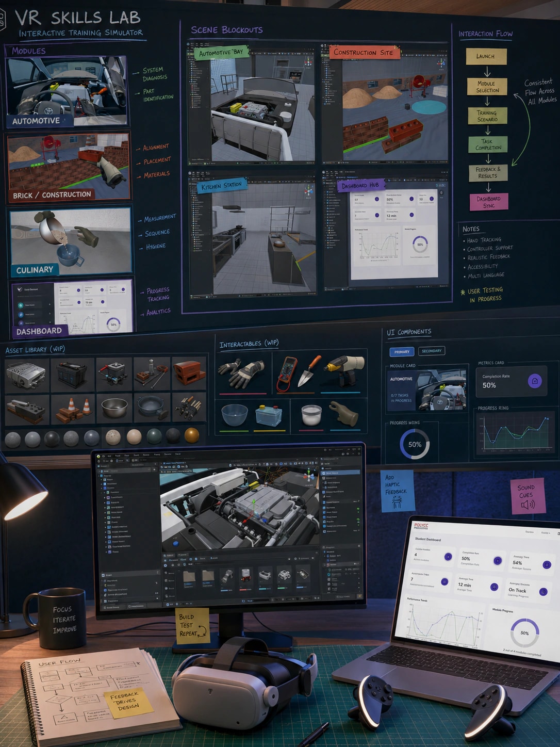This screenshot has width=560, height=747.
Task: Select the BRICK / CONSTRUCTION module thumbnail
Action: click(x=69, y=168)
